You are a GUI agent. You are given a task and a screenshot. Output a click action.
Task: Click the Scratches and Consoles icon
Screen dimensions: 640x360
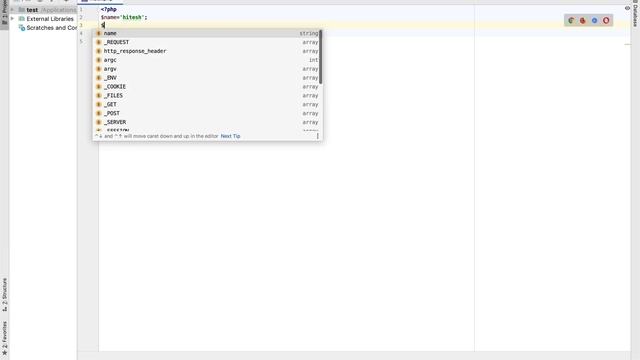(22, 28)
